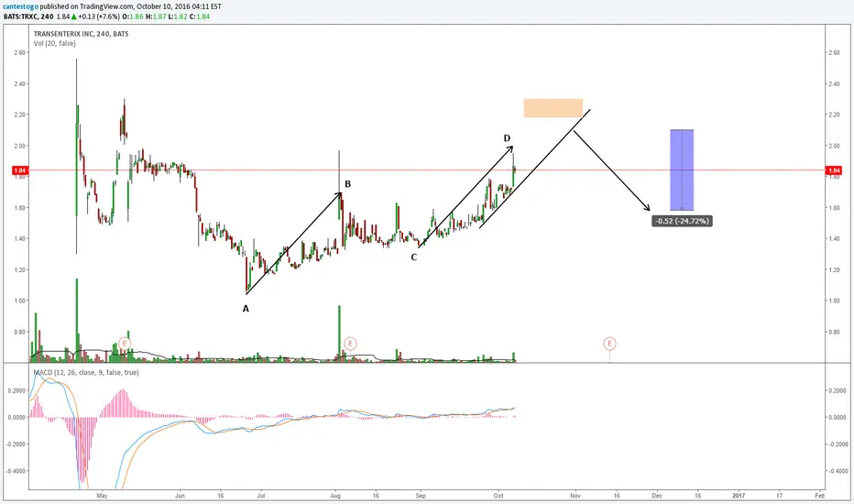
Task: Click the earnings E marker near May
Action: [125, 344]
